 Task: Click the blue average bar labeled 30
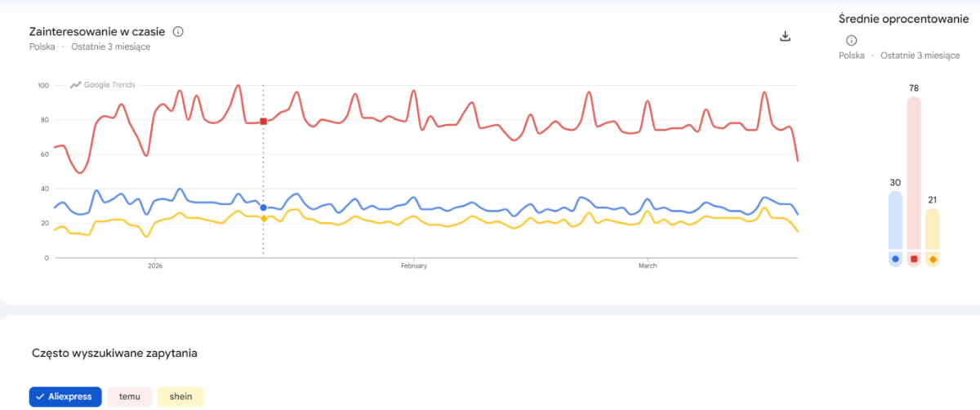pyautogui.click(x=895, y=219)
